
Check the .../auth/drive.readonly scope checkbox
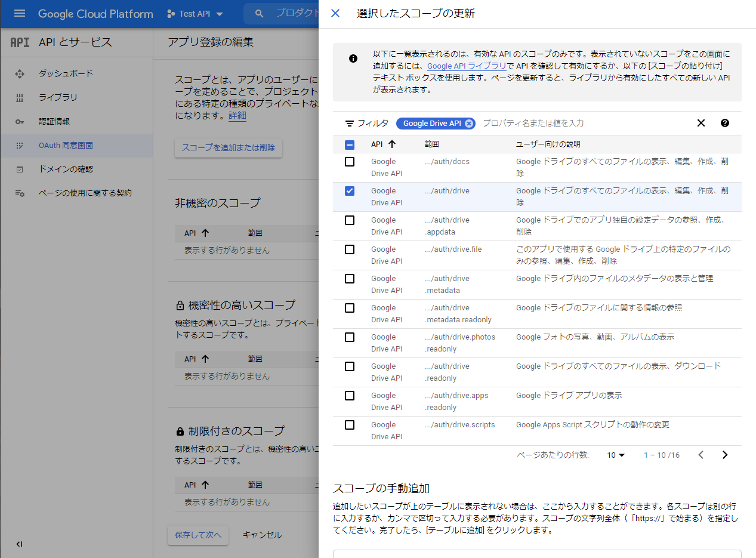click(350, 366)
